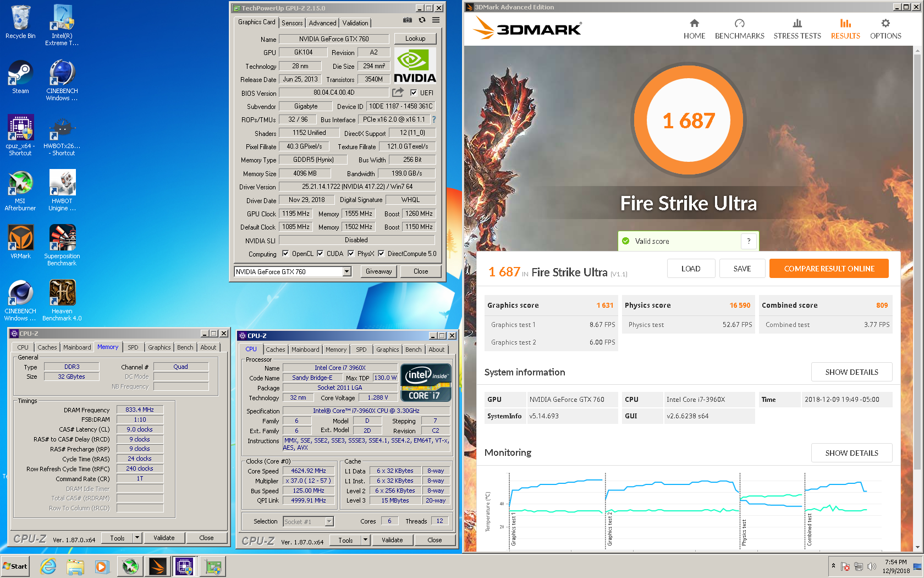Click LOAD button in 3DMark
924x578 pixels.
(691, 269)
